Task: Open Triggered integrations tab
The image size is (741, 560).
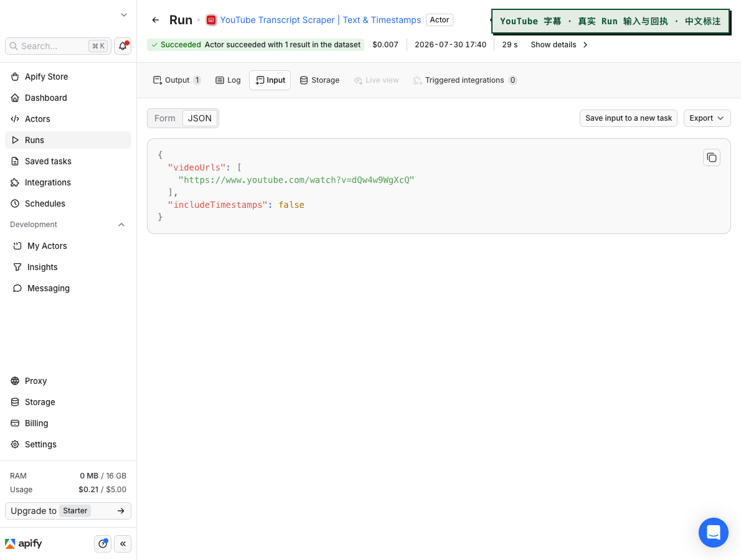Action: [x=465, y=80]
